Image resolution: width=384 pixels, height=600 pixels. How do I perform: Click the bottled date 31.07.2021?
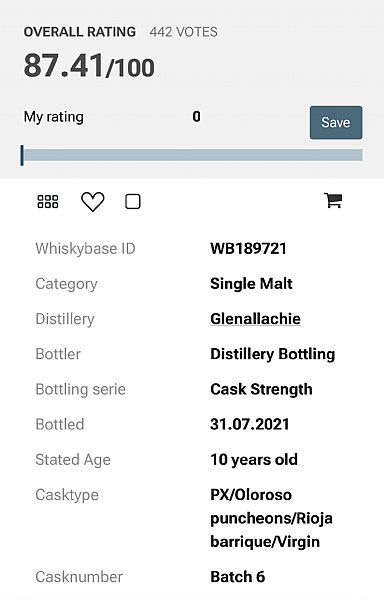pos(250,424)
